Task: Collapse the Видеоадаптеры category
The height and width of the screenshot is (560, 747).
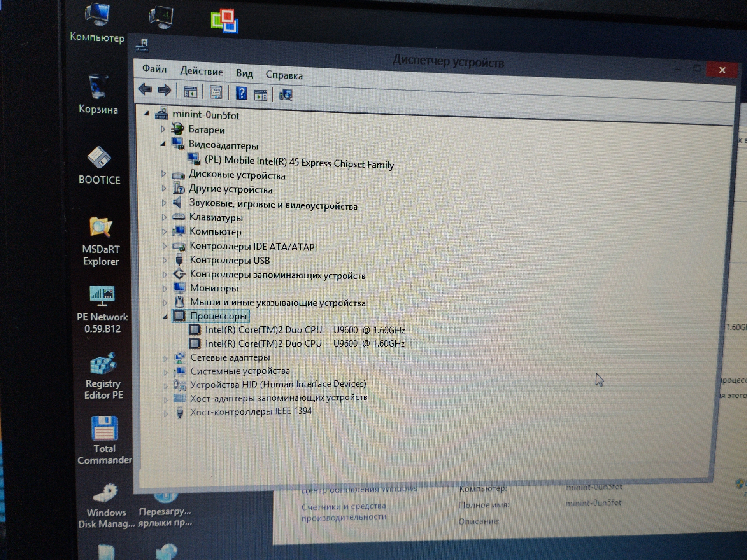Action: click(163, 144)
